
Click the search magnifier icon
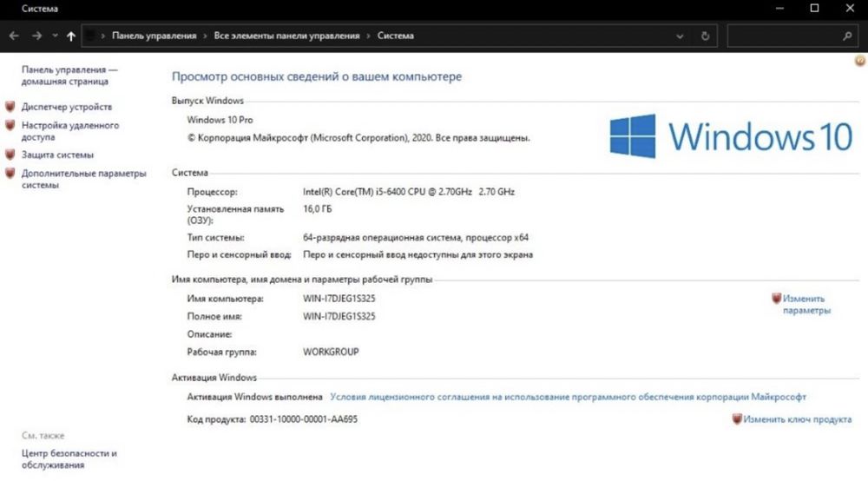[847, 36]
